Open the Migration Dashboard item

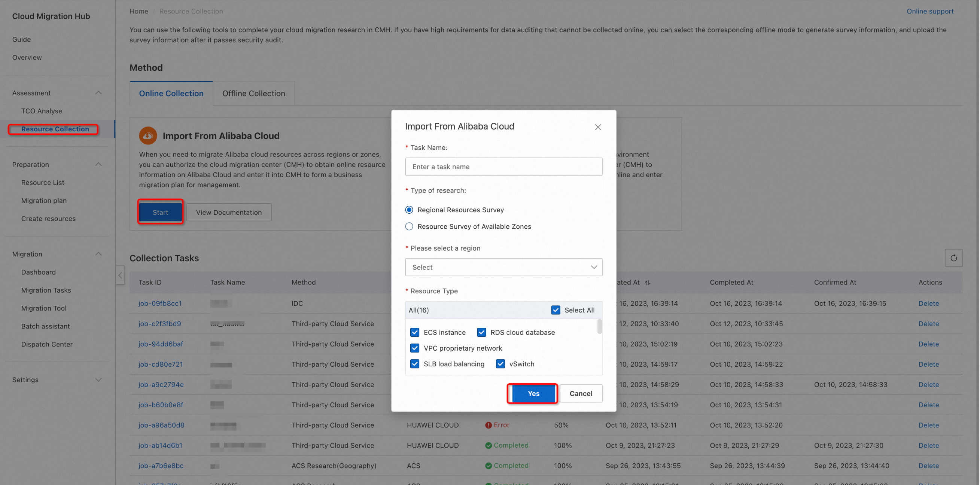39,272
